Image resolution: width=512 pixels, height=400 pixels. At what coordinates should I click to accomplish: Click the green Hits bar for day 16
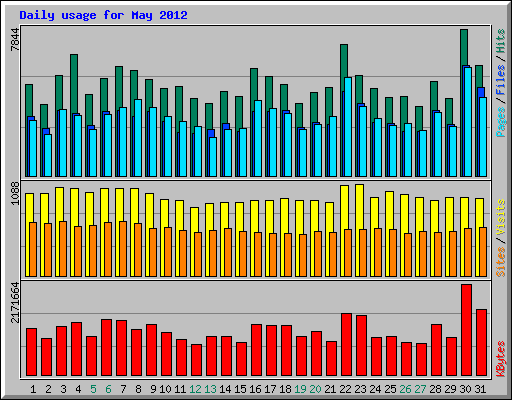254,84
